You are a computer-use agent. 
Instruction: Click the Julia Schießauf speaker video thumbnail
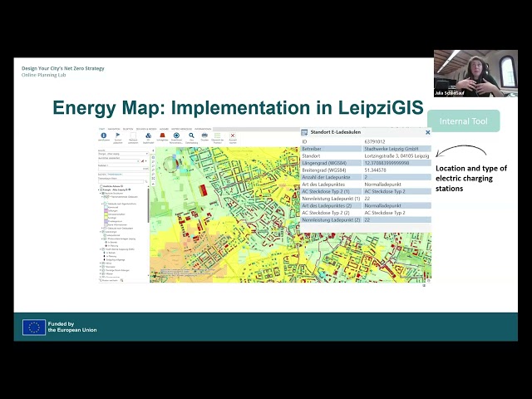475,74
